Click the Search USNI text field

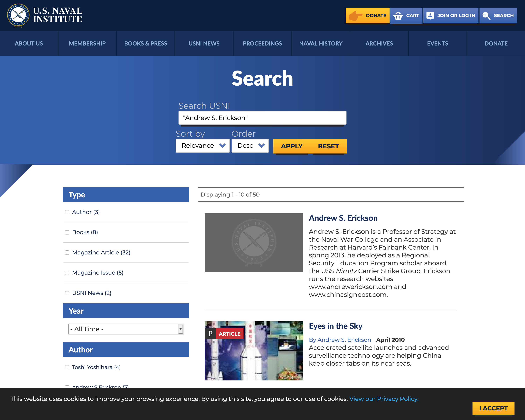262,118
